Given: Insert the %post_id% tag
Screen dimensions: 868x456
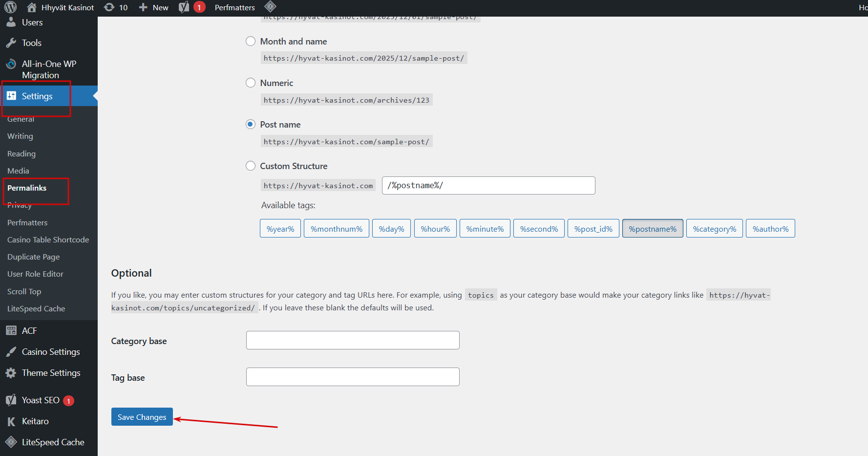Looking at the screenshot, I should (x=593, y=228).
